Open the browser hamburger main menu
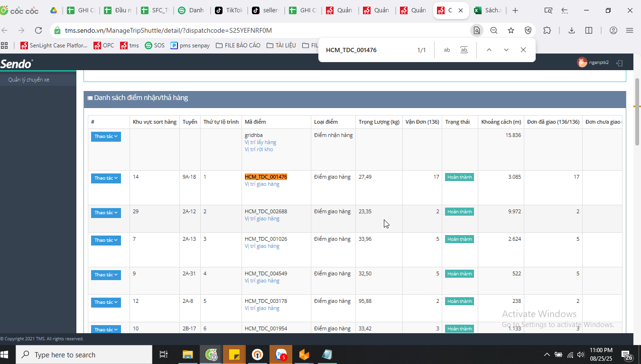 (630, 30)
